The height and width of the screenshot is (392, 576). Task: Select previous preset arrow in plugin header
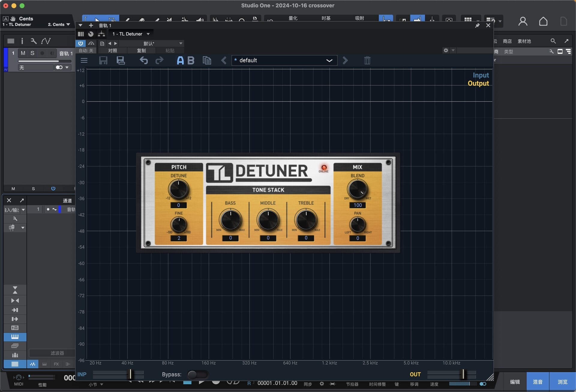109,43
